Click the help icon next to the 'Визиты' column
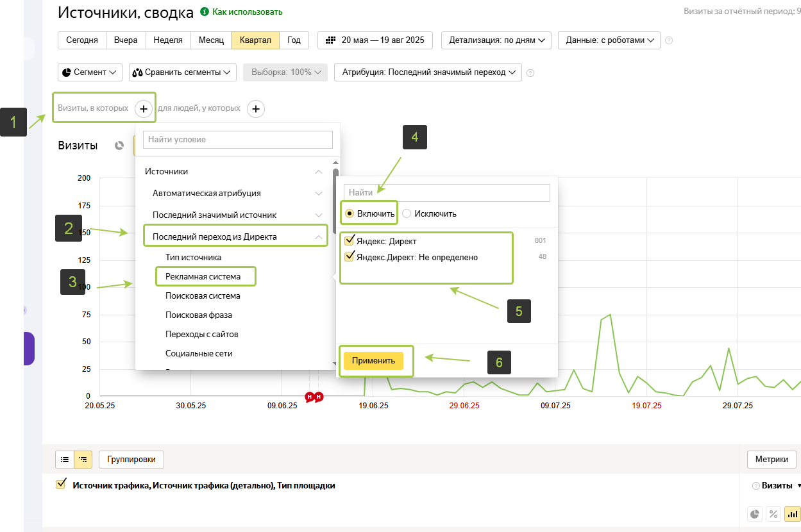Screen dimensions: 801x532 [755, 486]
